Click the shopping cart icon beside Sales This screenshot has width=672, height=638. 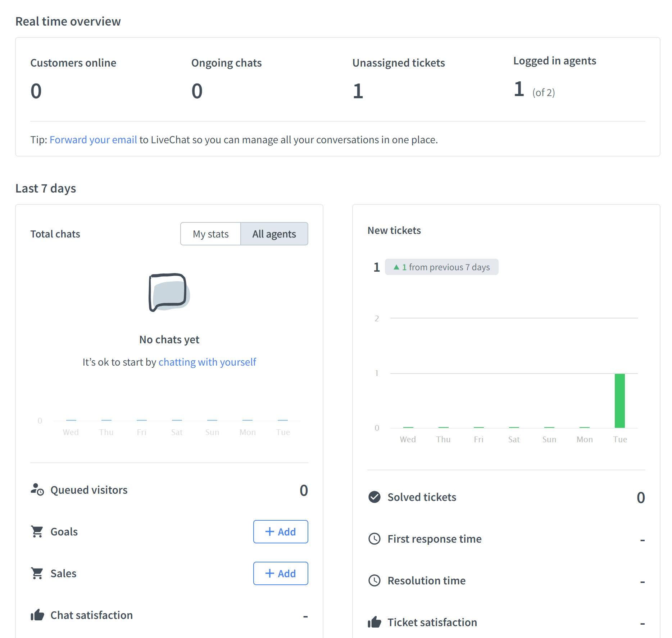pyautogui.click(x=37, y=573)
